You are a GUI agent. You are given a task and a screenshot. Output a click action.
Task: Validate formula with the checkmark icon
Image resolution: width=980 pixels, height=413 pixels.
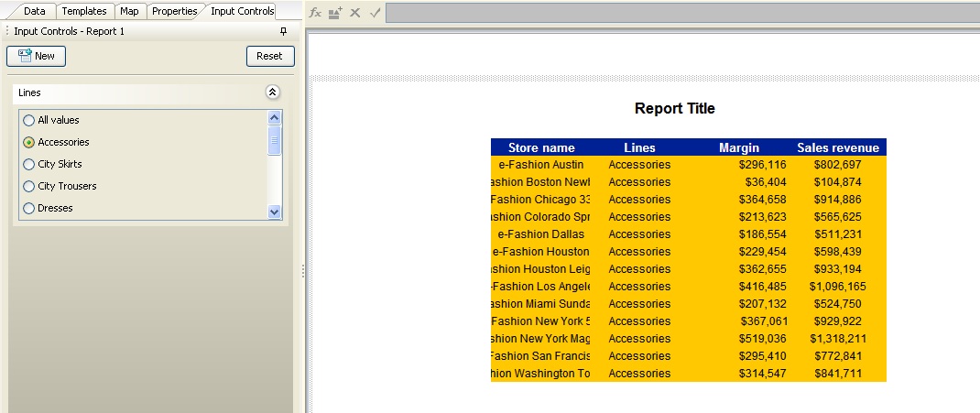tap(375, 13)
